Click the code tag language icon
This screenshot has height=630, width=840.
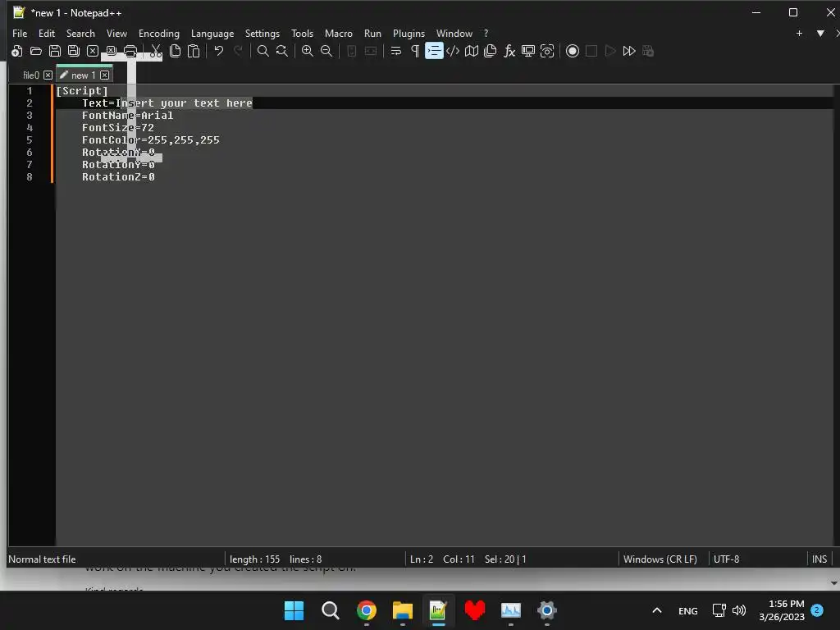click(453, 51)
